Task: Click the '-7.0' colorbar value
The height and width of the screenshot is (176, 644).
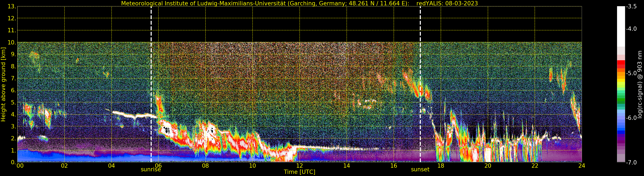Action: click(x=631, y=163)
